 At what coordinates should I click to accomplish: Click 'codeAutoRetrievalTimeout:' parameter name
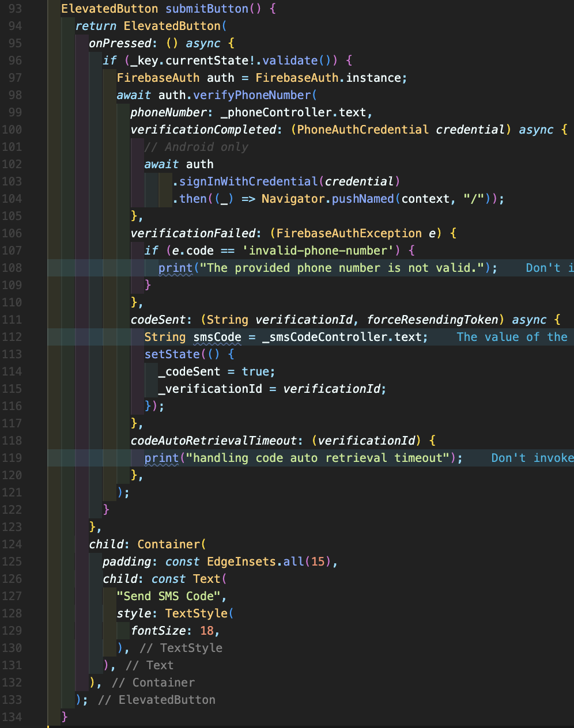pyautogui.click(x=217, y=441)
